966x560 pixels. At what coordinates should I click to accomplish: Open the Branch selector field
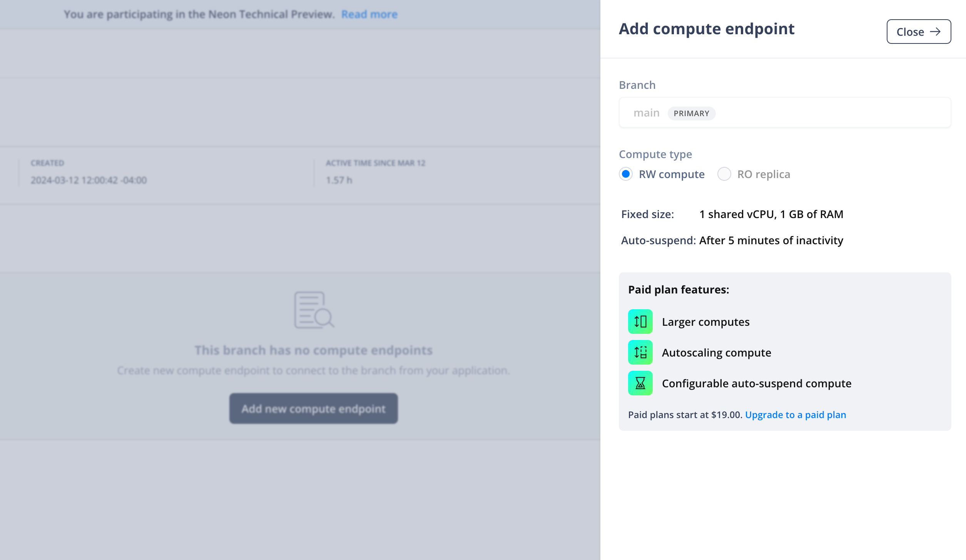(x=785, y=113)
